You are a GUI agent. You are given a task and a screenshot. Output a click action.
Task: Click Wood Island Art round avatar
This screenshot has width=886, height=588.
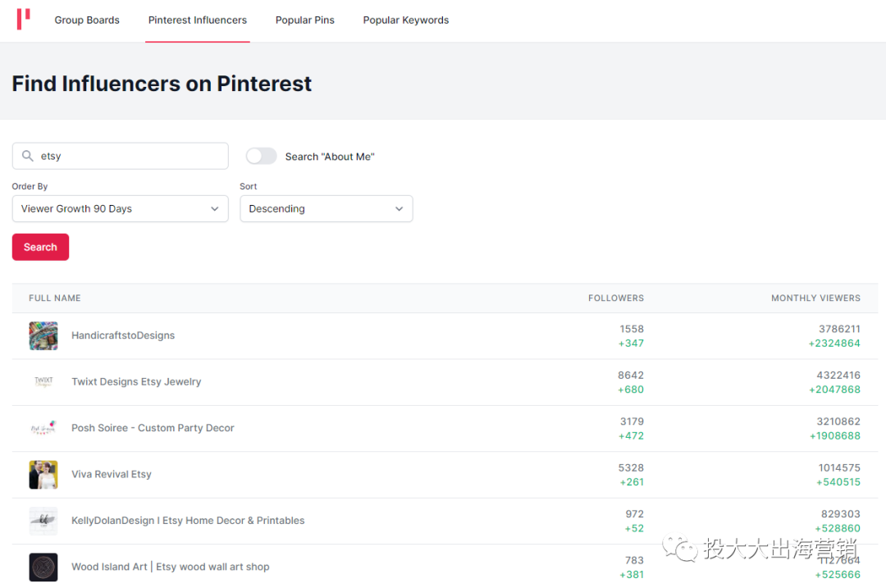coord(43,567)
